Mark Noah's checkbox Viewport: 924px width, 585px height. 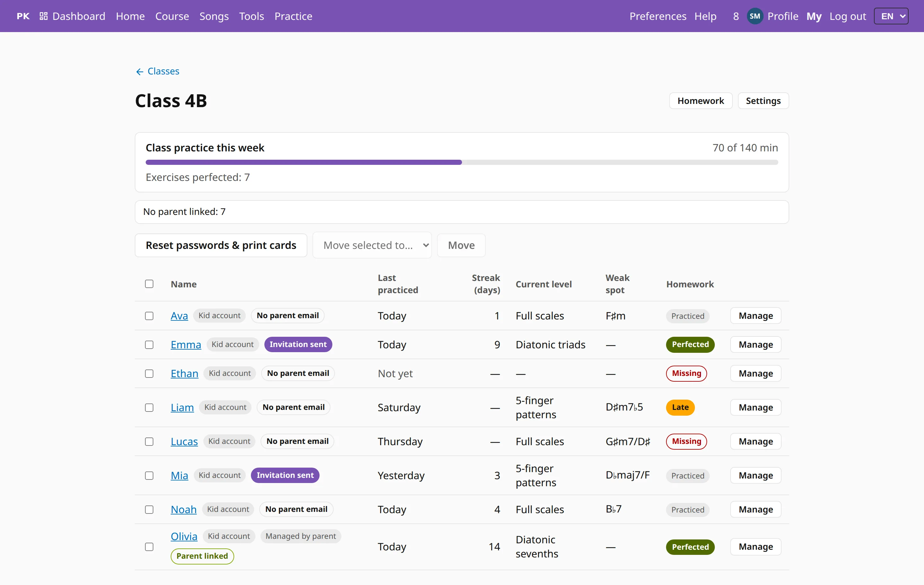[149, 509]
